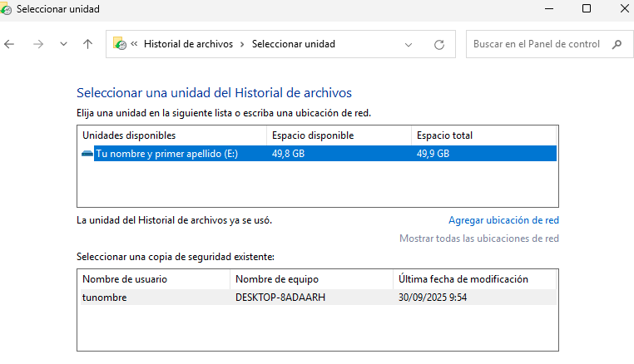This screenshot has width=634, height=364.
Task: Minimize the Seleccionar unidad window
Action: point(549,8)
